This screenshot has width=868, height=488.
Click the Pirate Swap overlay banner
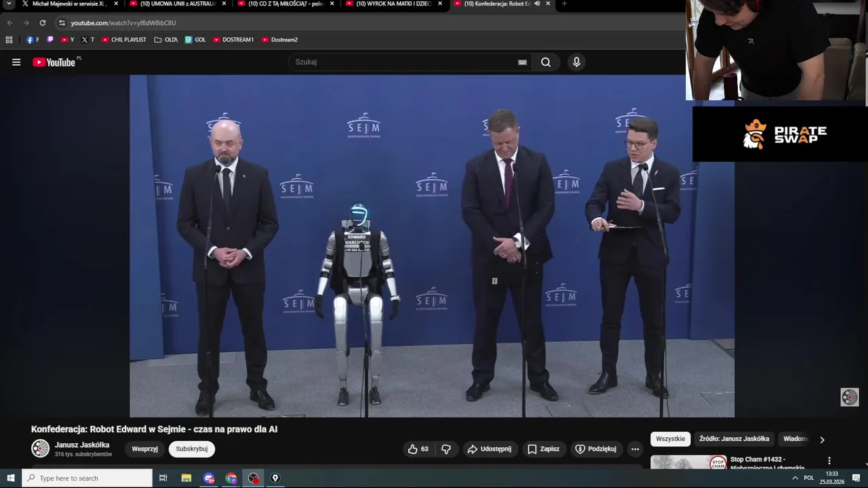point(780,134)
